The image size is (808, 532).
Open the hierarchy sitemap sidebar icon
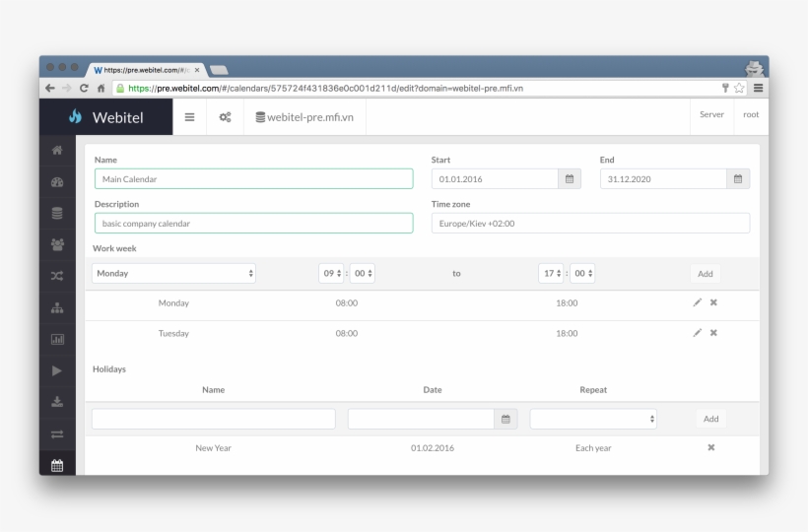coord(57,308)
